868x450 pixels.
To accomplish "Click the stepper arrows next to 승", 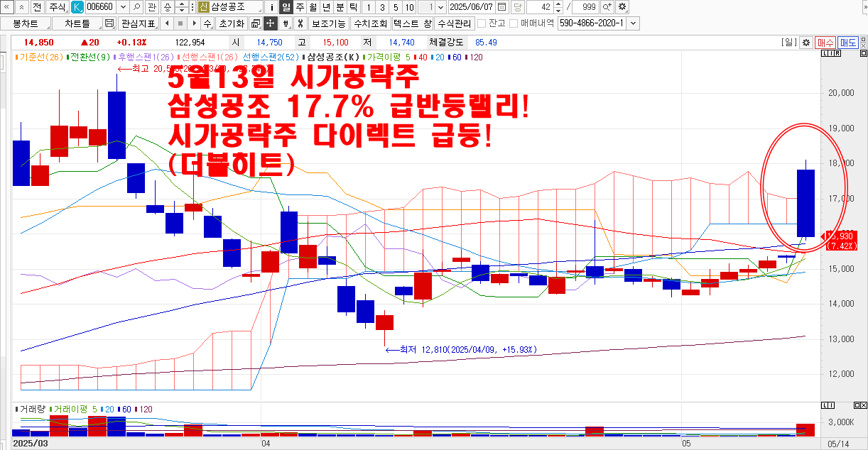I will click(183, 7).
